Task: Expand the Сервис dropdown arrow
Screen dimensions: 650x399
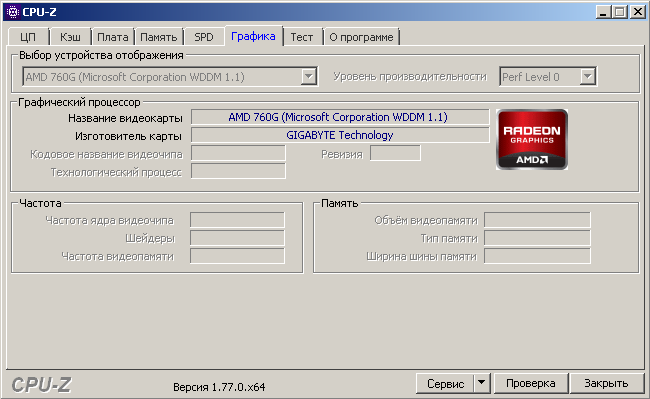Action: 482,384
